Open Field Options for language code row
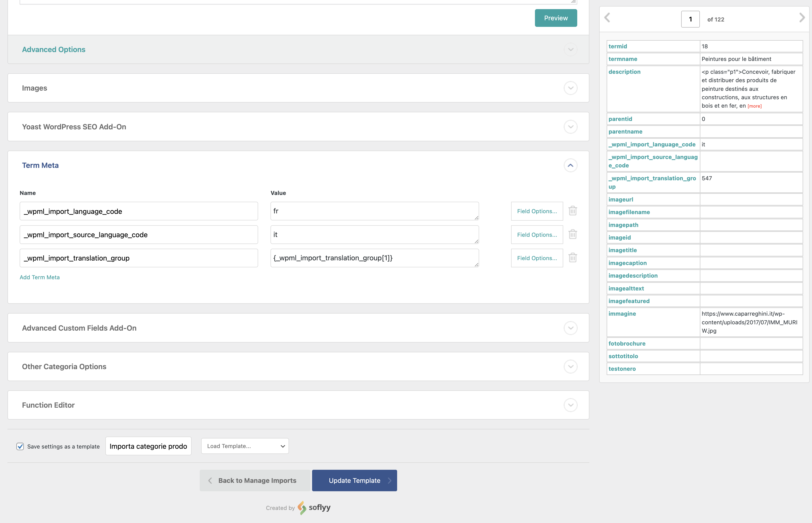Viewport: 812px width, 523px height. pos(537,211)
